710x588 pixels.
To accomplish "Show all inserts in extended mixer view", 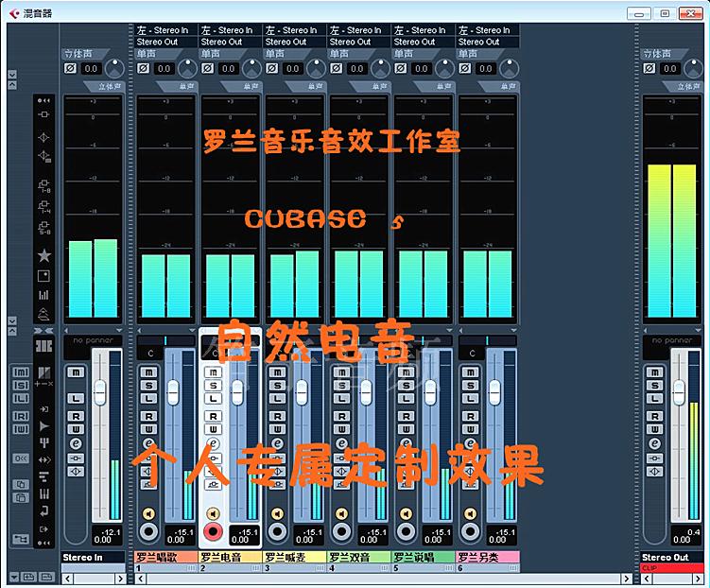I will [43, 114].
